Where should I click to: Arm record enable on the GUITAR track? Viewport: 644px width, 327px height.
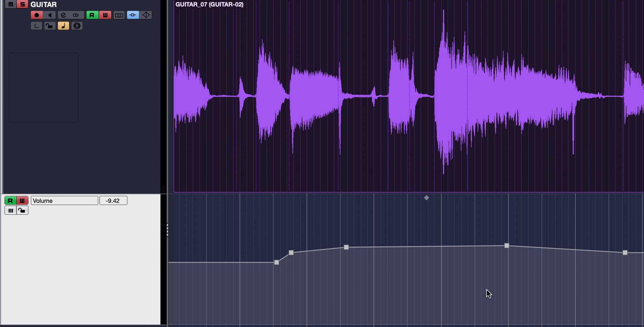[x=36, y=14]
